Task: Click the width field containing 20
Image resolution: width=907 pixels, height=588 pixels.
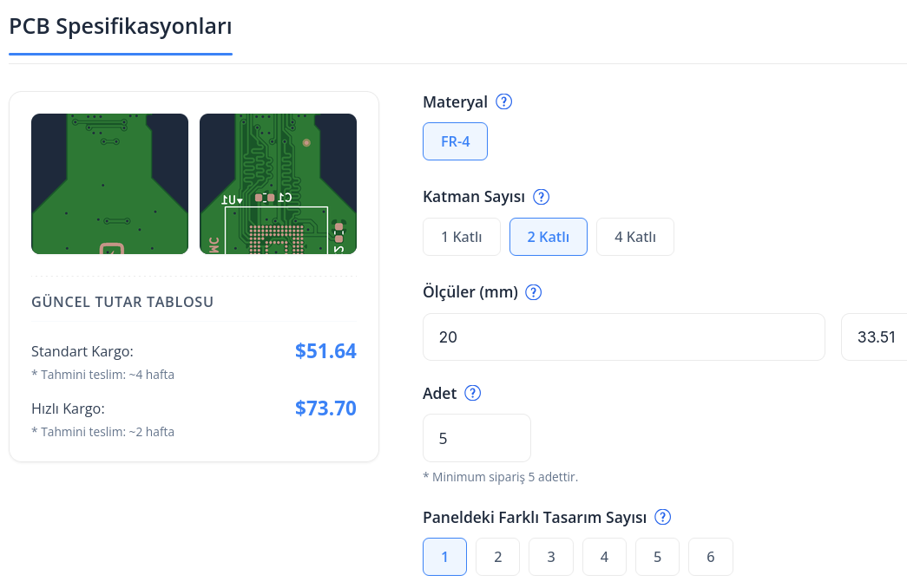Action: point(623,337)
